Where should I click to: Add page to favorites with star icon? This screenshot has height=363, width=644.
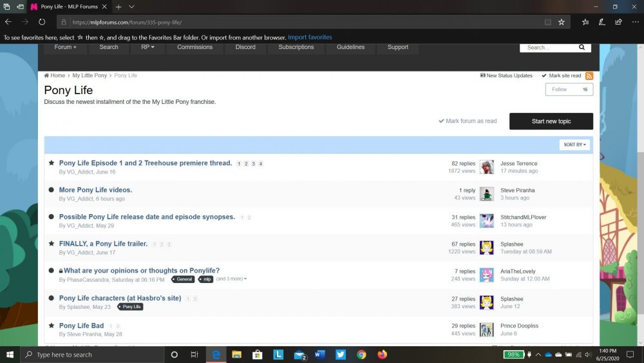point(562,22)
